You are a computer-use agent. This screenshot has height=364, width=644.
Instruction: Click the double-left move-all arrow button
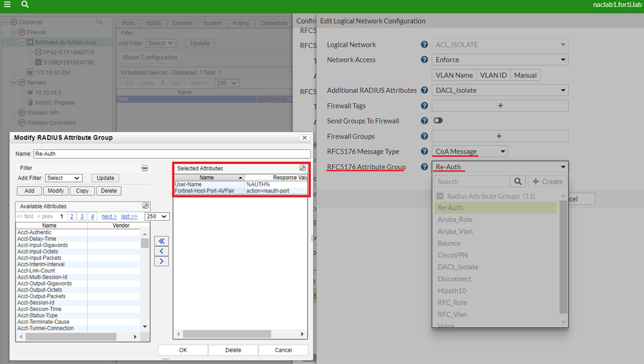click(x=163, y=241)
